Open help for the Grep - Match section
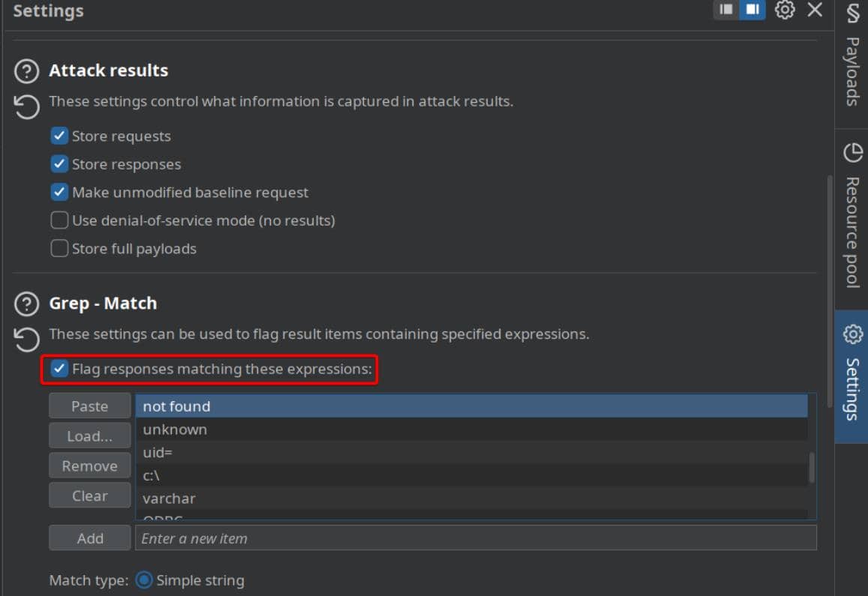868x596 pixels. click(x=27, y=304)
